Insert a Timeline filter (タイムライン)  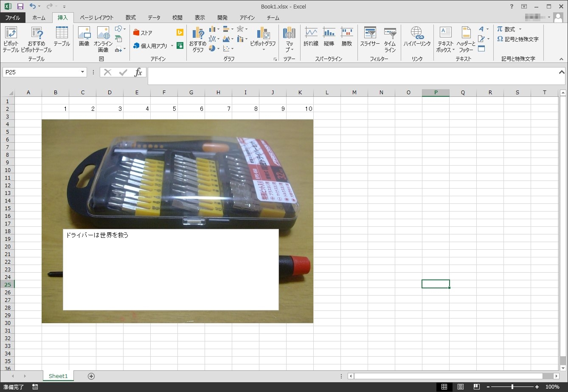point(390,39)
